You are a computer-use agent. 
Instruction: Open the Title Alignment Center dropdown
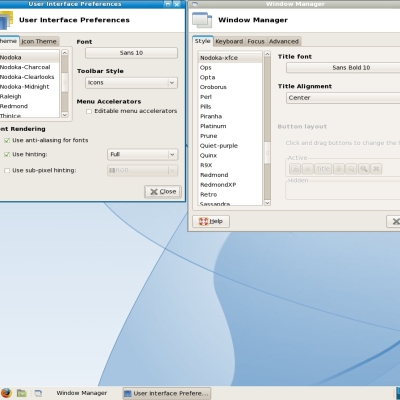[x=343, y=98]
